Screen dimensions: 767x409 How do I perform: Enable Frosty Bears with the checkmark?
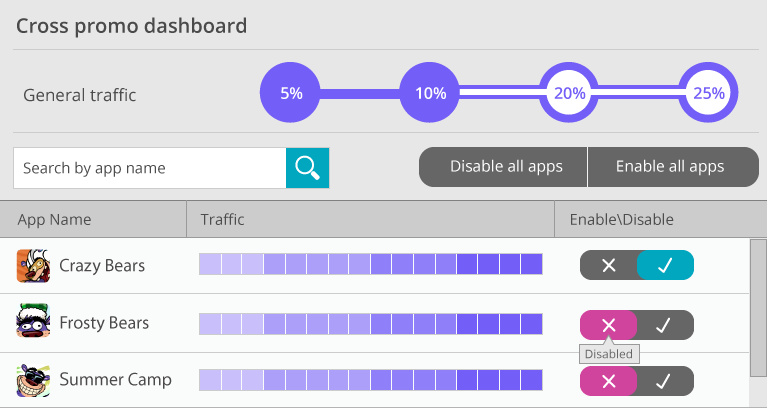click(665, 325)
